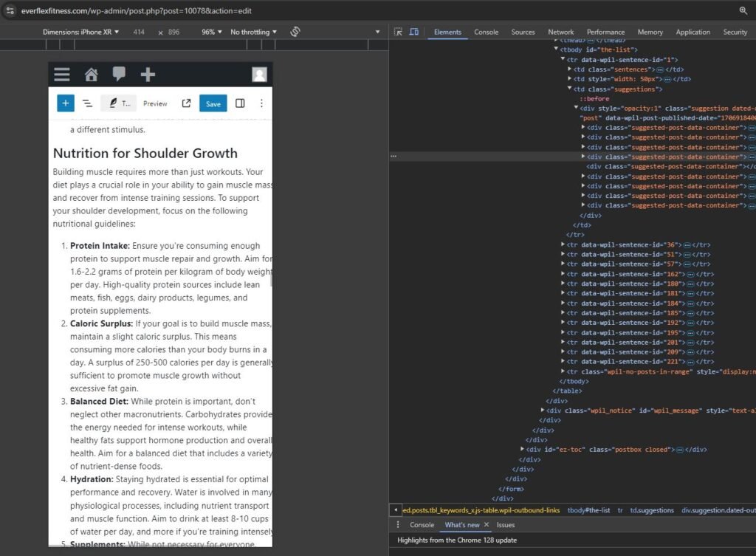The width and height of the screenshot is (756, 556).
Task: Toggle the device toolbar icon
Action: tap(413, 32)
